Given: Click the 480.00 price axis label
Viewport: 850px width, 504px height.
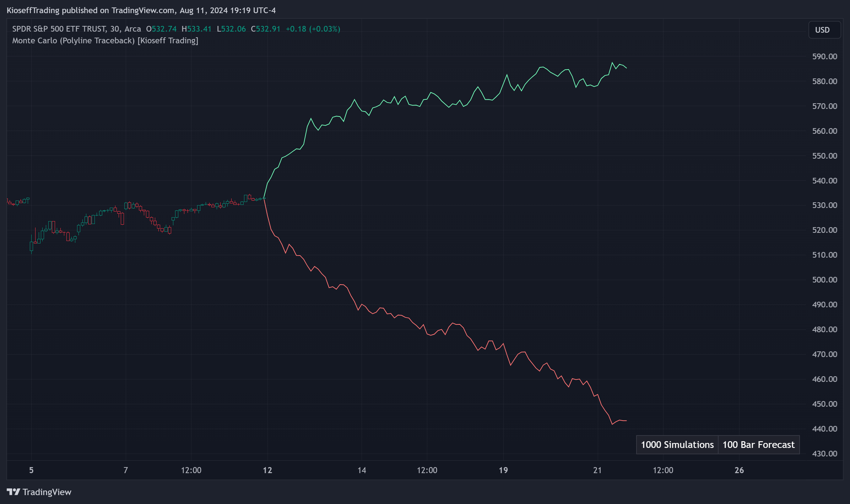Looking at the screenshot, I should [825, 329].
